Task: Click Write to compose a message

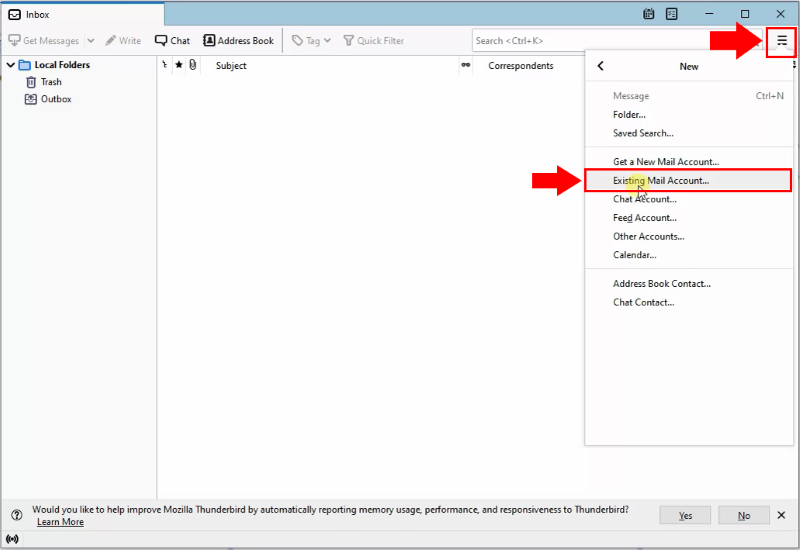Action: point(123,40)
